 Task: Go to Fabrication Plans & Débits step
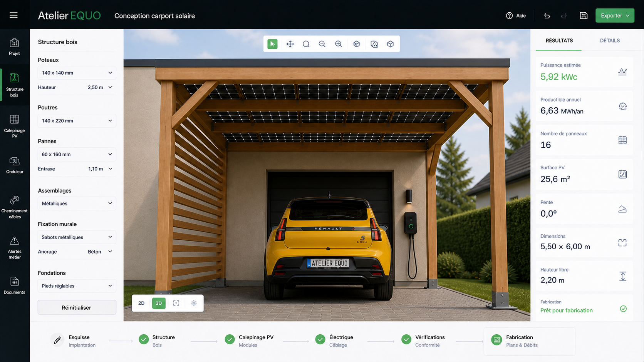pyautogui.click(x=529, y=341)
